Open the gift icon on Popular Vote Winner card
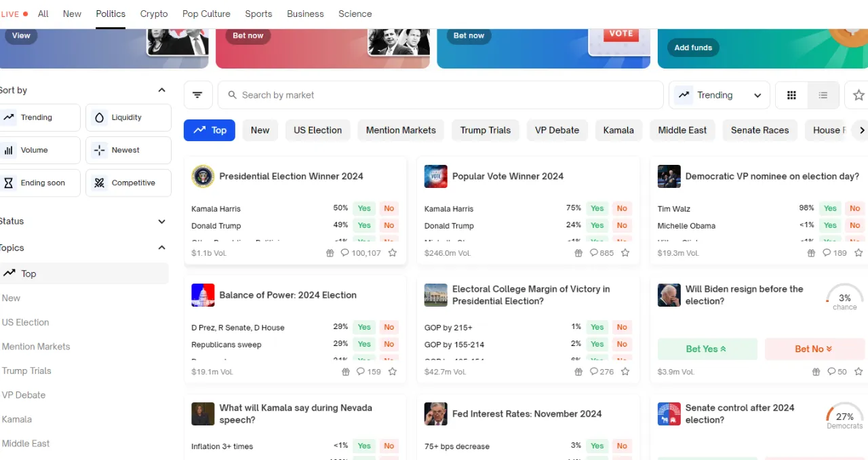 [x=578, y=253]
